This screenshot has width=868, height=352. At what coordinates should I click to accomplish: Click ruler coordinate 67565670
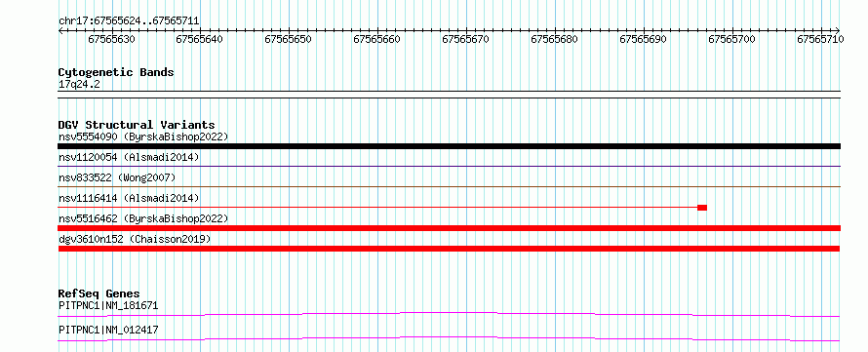click(x=465, y=39)
